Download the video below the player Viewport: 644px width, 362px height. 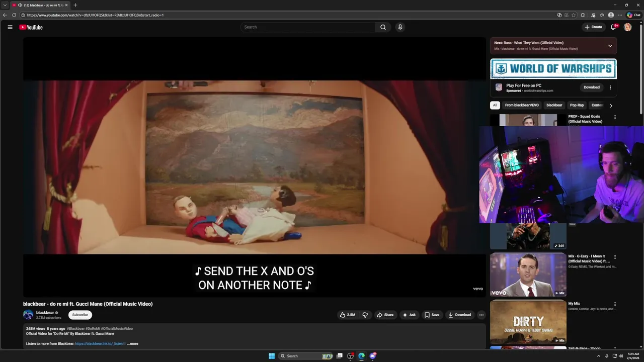pos(460,315)
